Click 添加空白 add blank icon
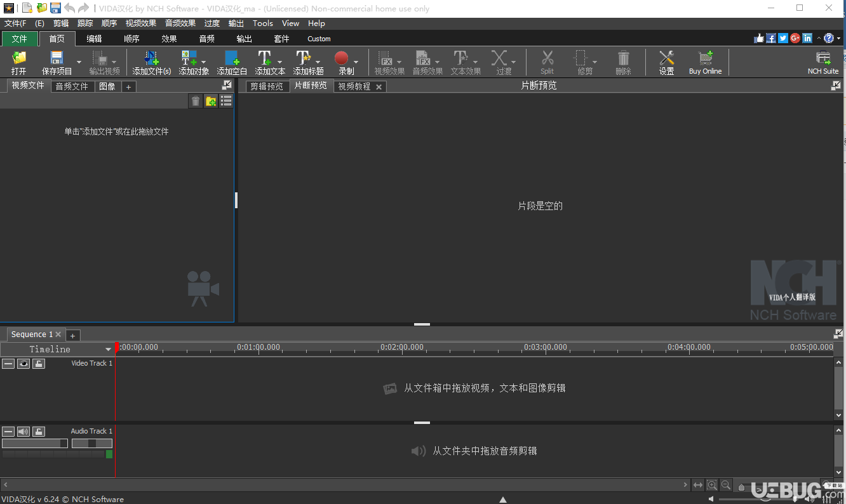 pyautogui.click(x=232, y=58)
